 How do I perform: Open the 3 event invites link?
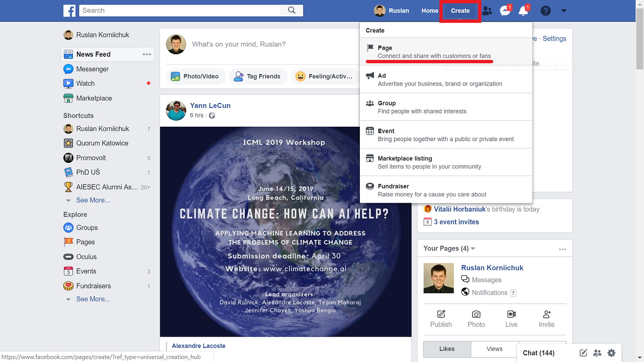click(x=456, y=222)
